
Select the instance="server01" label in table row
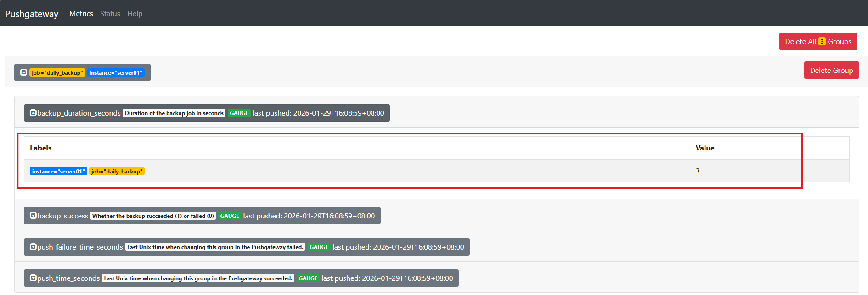click(58, 172)
